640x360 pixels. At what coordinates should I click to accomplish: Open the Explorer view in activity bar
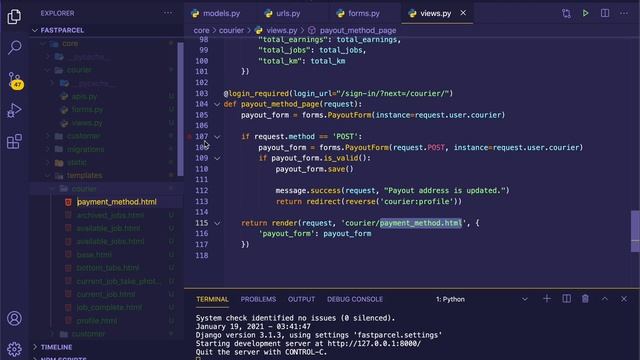14,16
